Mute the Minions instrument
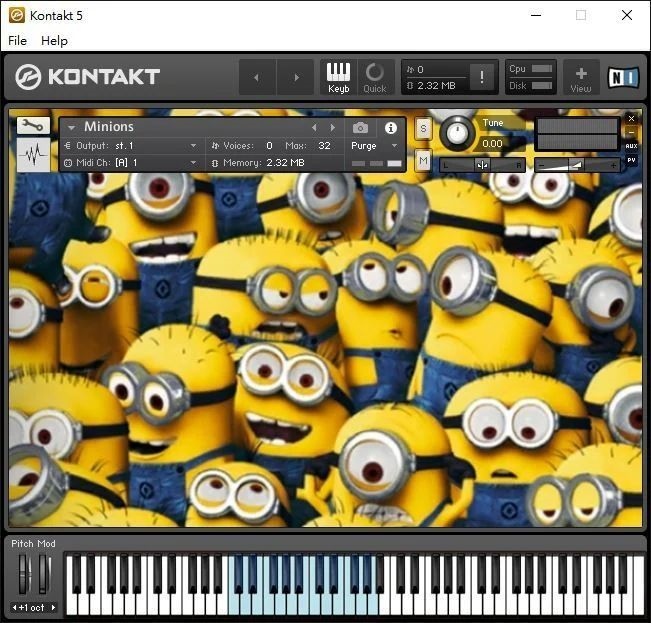The image size is (651, 623). [423, 161]
